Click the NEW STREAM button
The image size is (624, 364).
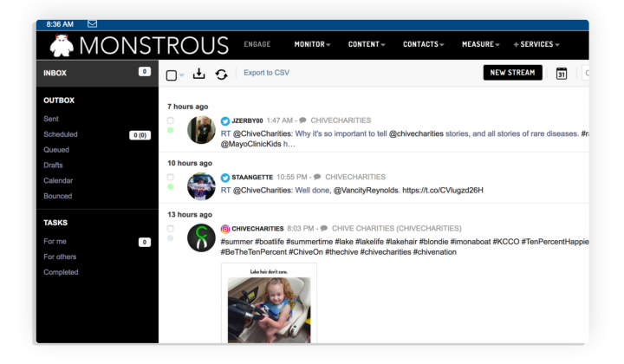pos(512,73)
